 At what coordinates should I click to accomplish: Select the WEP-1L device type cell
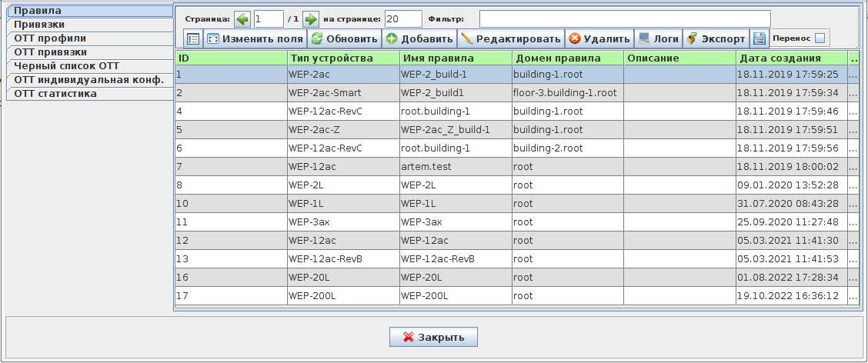[343, 204]
